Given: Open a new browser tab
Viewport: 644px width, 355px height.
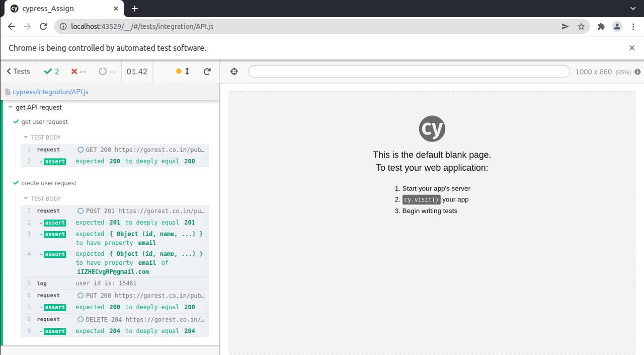Looking at the screenshot, I should (x=134, y=9).
